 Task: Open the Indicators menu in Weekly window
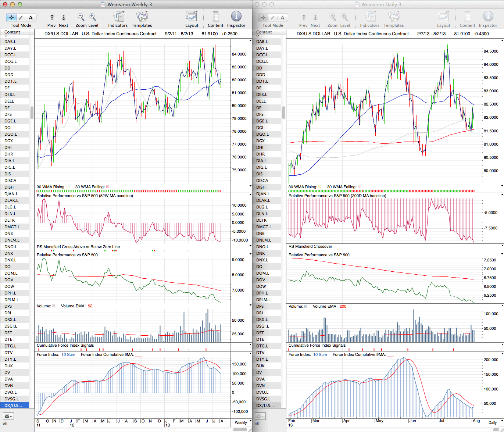(x=118, y=17)
